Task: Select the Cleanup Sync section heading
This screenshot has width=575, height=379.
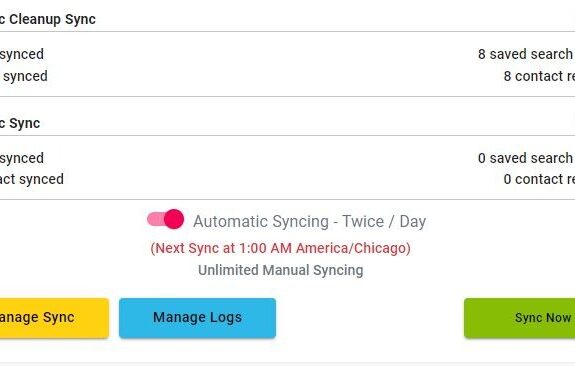Action: 48,19
